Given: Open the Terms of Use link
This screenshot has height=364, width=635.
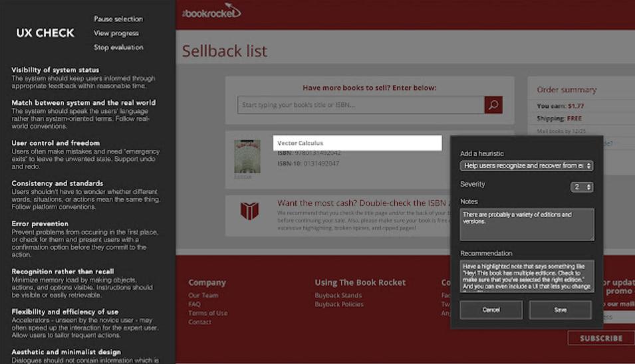Looking at the screenshot, I should point(207,313).
